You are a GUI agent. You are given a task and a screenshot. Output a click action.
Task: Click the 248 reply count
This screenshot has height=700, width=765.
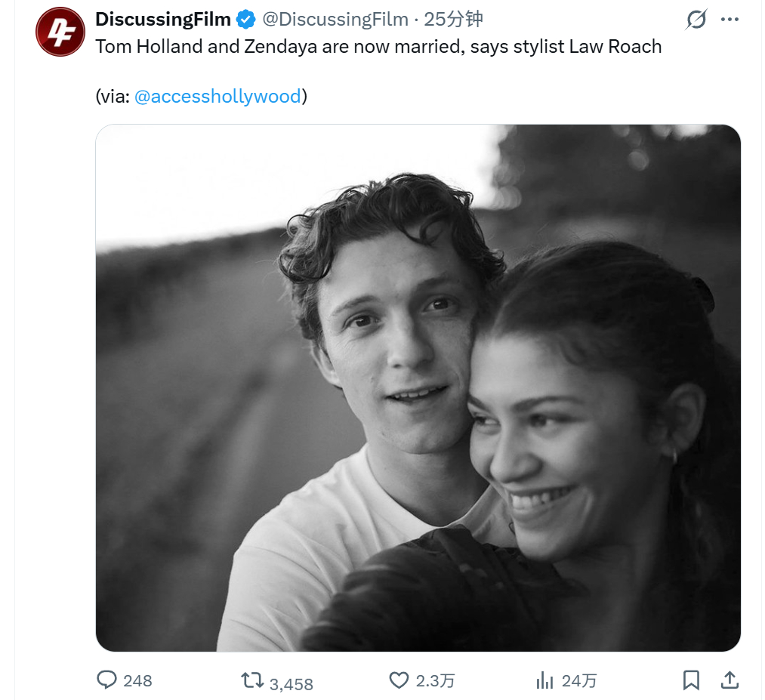tap(137, 681)
